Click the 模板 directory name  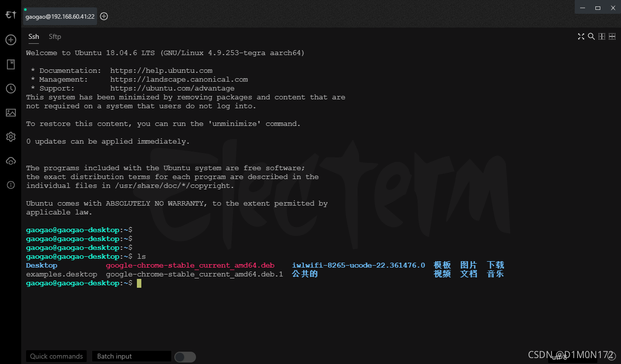442,265
